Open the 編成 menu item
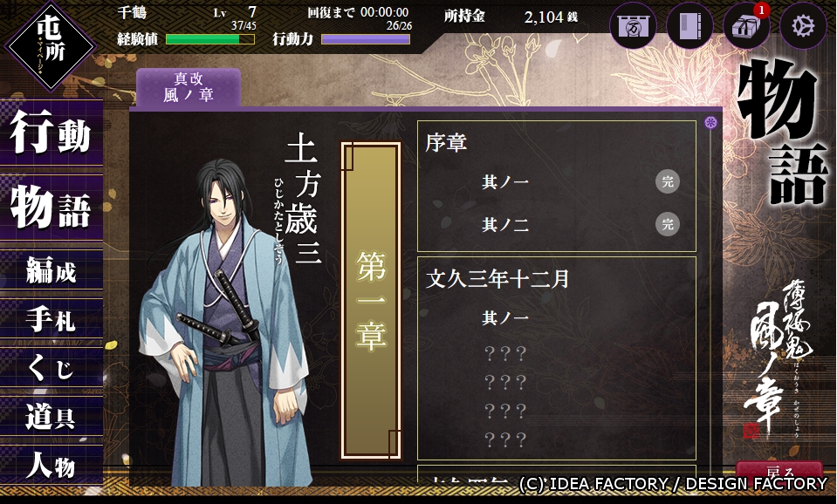 (x=51, y=270)
